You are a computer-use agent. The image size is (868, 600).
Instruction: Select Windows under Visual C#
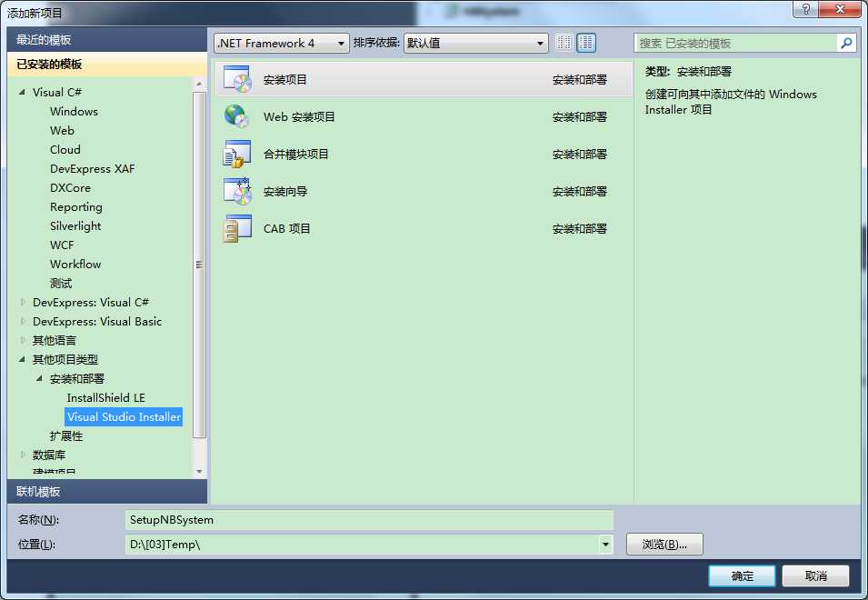point(74,111)
